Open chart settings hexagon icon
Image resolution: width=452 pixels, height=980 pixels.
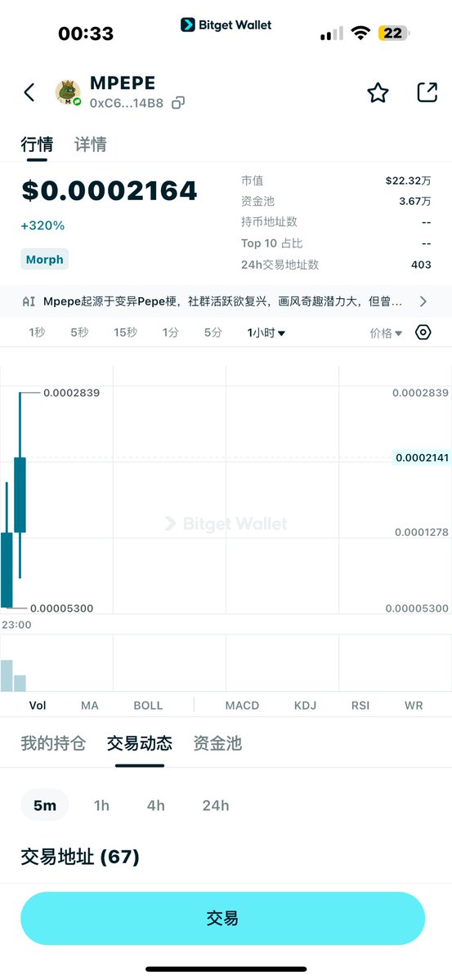coord(423,332)
